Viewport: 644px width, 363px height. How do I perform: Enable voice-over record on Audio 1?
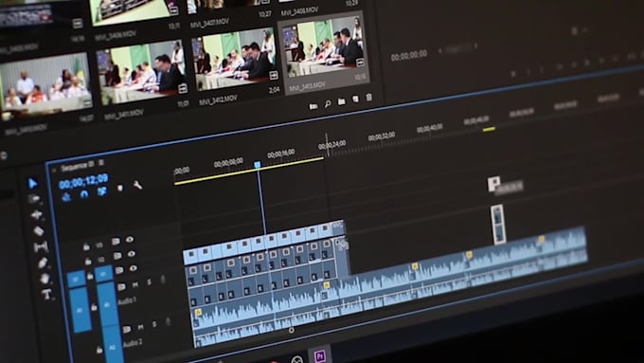point(163,280)
